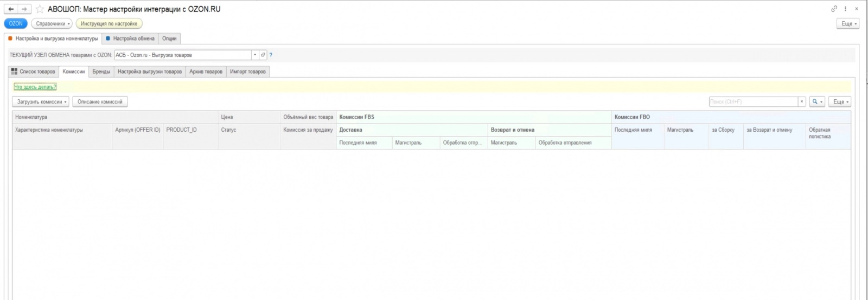Select the Комиссии tab
This screenshot has width=868, height=300.
point(74,72)
